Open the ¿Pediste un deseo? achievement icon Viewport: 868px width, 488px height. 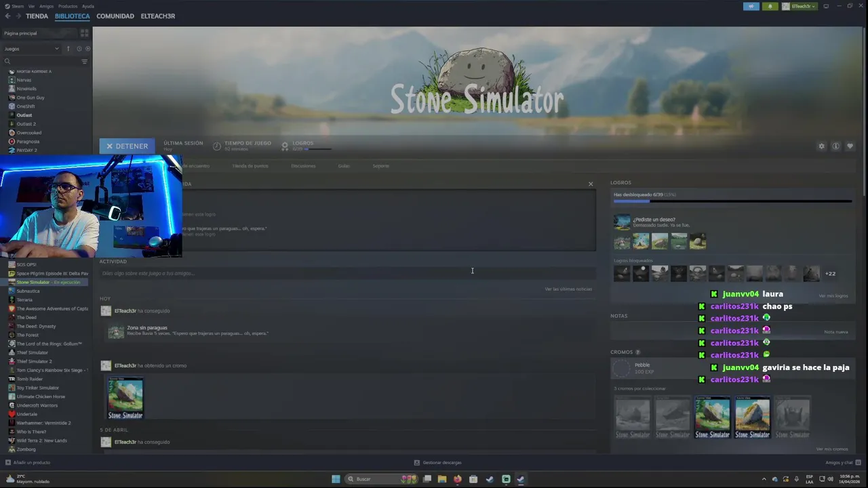(622, 222)
